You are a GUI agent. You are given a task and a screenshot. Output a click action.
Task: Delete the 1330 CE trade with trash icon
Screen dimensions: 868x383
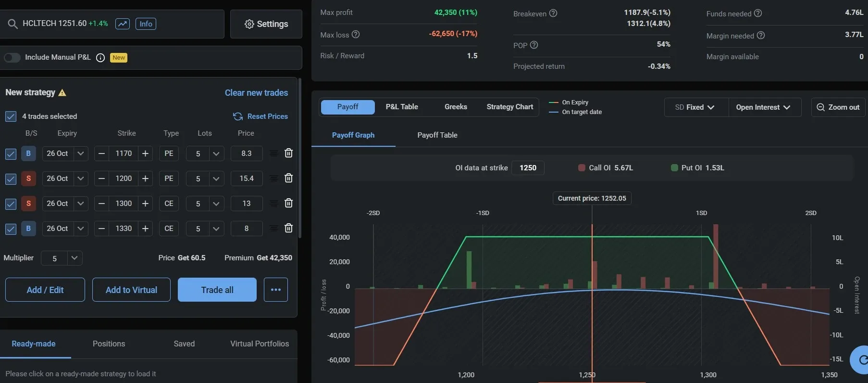[x=288, y=228]
